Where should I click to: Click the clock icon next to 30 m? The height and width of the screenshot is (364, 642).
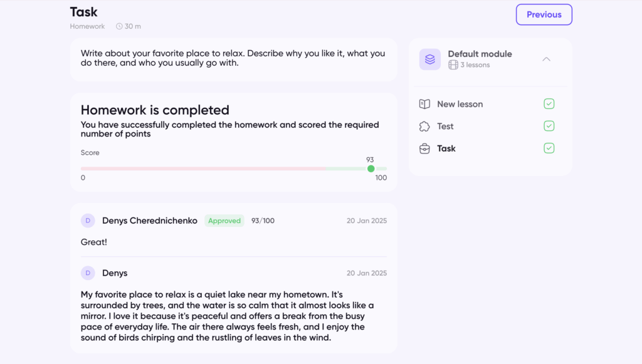tap(120, 26)
